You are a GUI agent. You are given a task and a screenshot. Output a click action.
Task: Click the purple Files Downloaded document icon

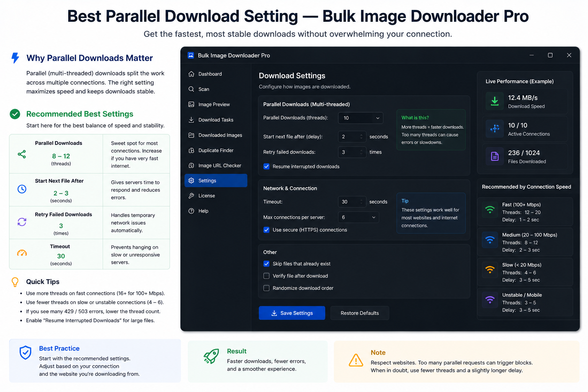[x=495, y=156]
